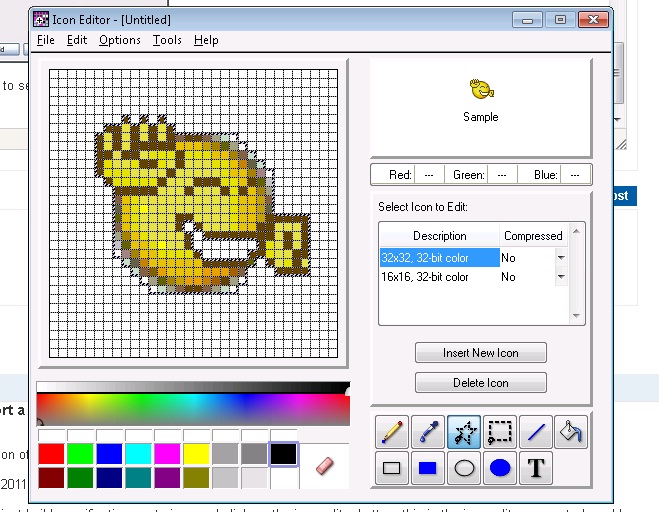Click the smiley Sample preview icon
The width and height of the screenshot is (659, 512).
pyautogui.click(x=481, y=89)
